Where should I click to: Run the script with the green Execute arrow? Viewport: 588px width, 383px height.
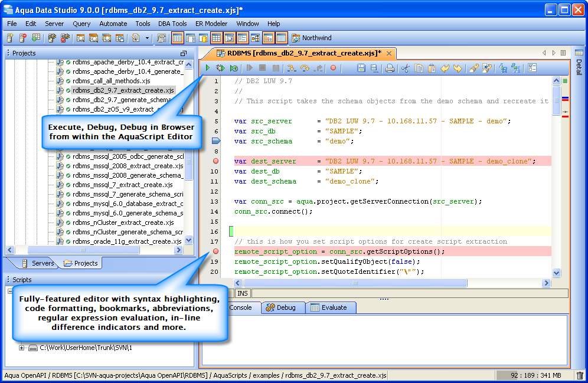(x=208, y=68)
